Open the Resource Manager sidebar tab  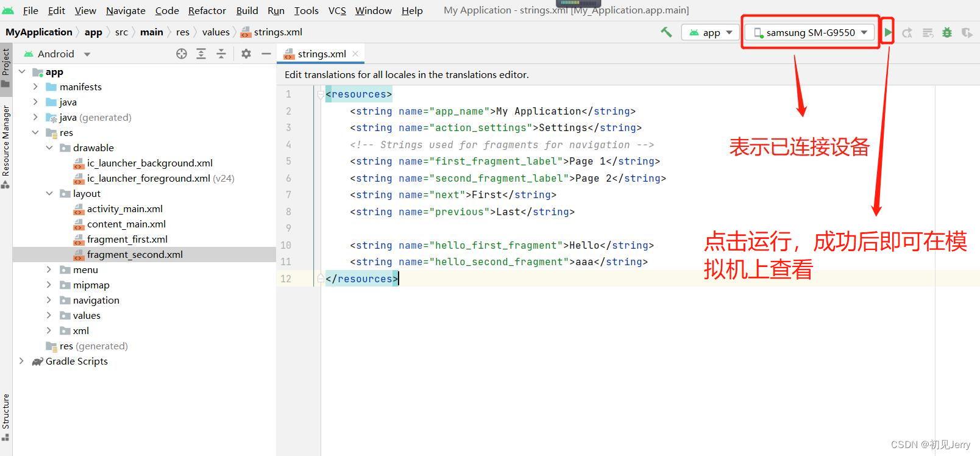point(5,147)
